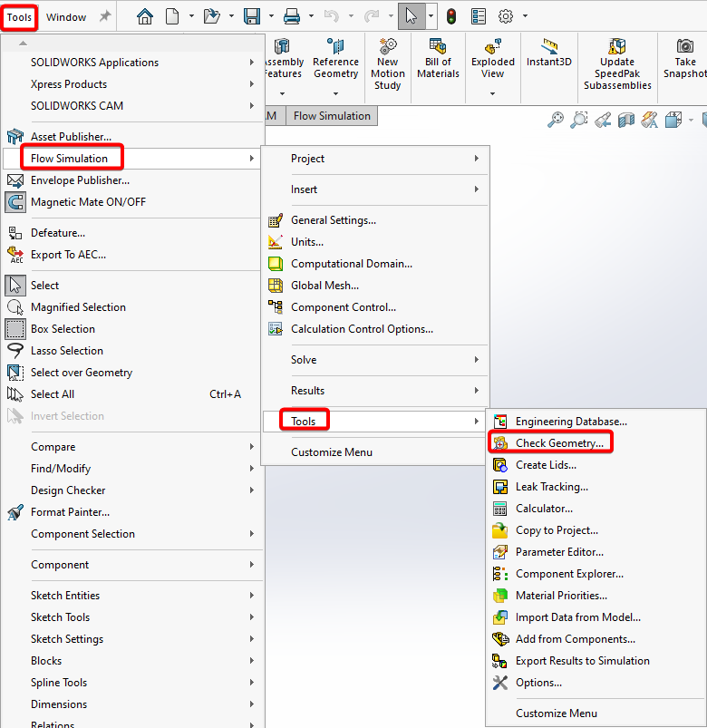
Task: Open Parameter Editor
Action: [x=596, y=552]
